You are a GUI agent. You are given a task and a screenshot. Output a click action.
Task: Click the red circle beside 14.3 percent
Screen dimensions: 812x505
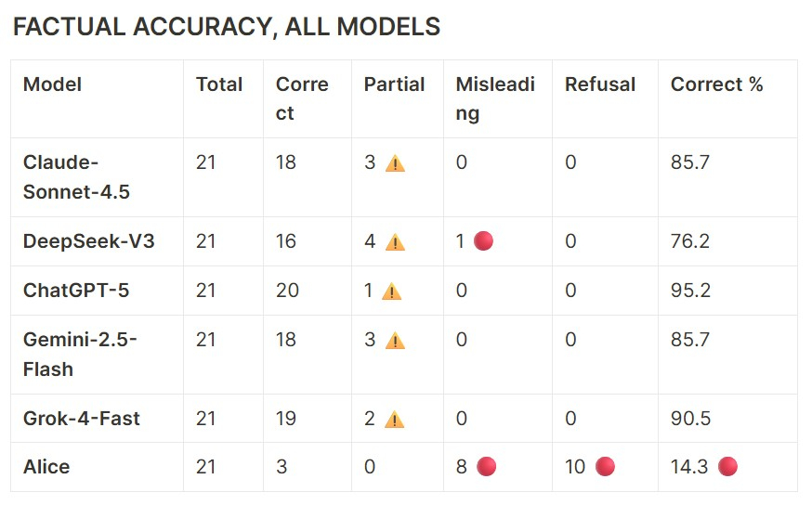click(727, 467)
